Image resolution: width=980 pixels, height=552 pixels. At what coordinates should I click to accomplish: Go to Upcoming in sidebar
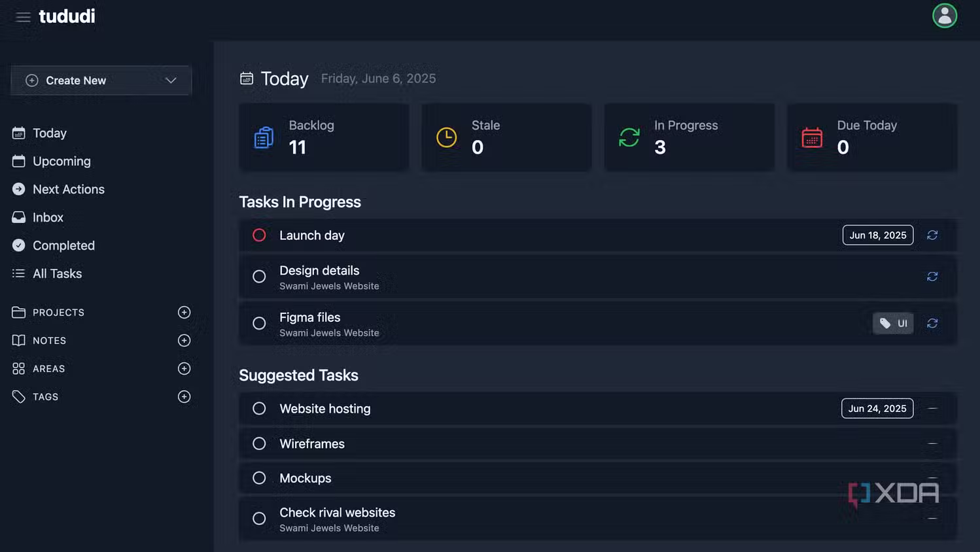tap(61, 162)
